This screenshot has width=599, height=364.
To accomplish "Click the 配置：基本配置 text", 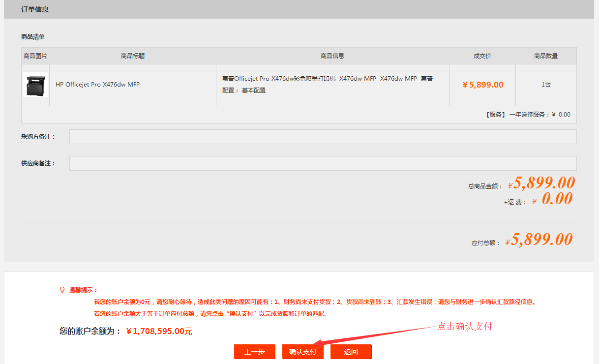I will [x=244, y=91].
